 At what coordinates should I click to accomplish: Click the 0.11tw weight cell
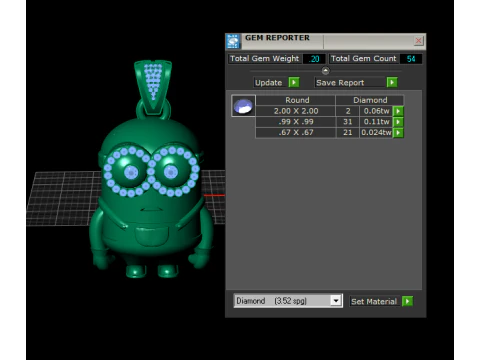point(376,122)
